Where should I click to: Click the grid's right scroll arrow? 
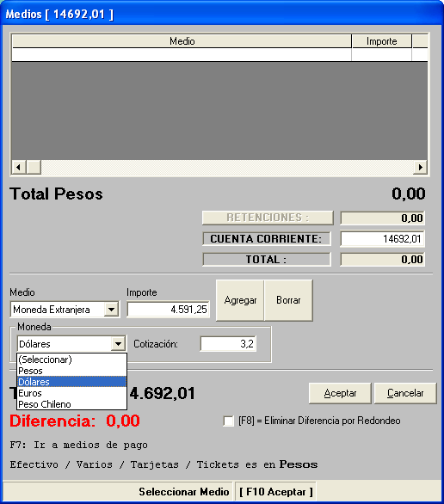tap(420, 167)
